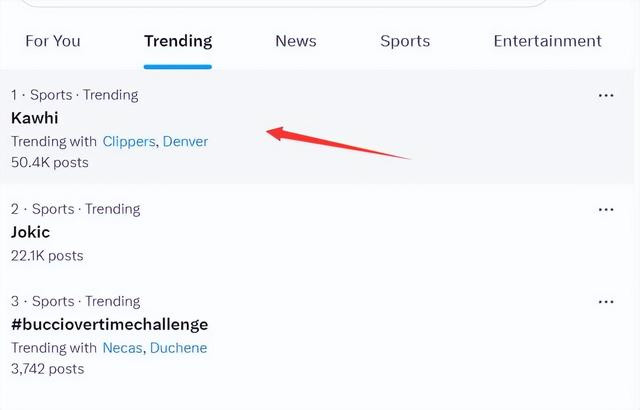Open more options for Jokic trend

[606, 210]
